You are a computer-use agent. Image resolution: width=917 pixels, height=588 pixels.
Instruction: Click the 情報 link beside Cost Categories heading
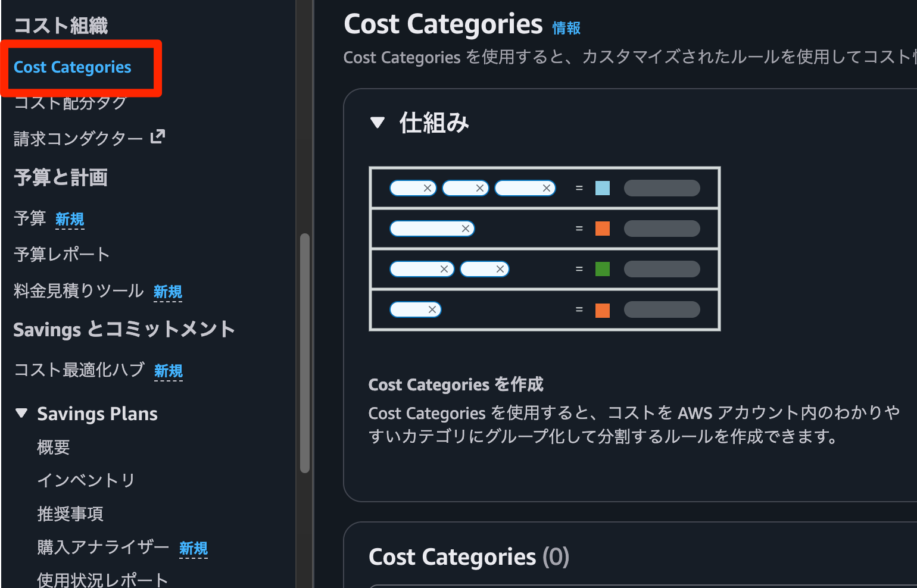pyautogui.click(x=566, y=28)
